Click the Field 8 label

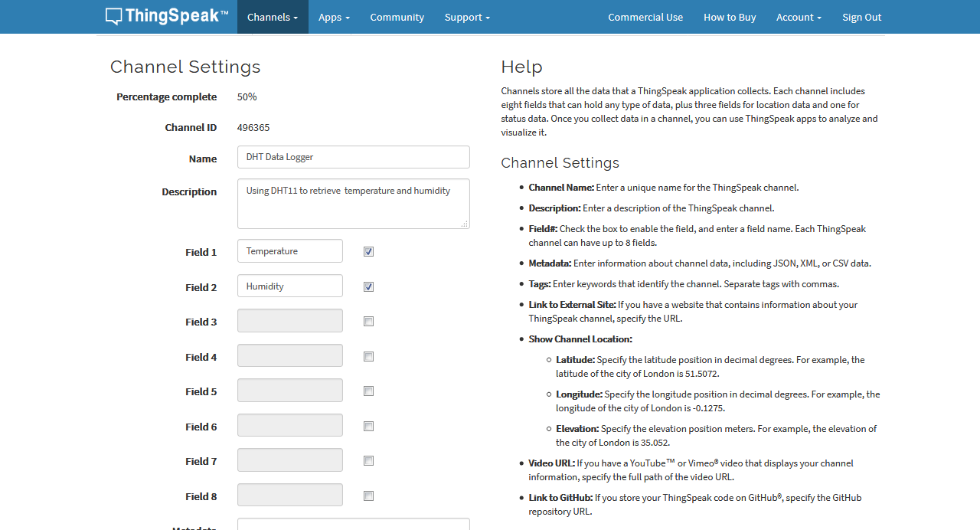point(201,496)
